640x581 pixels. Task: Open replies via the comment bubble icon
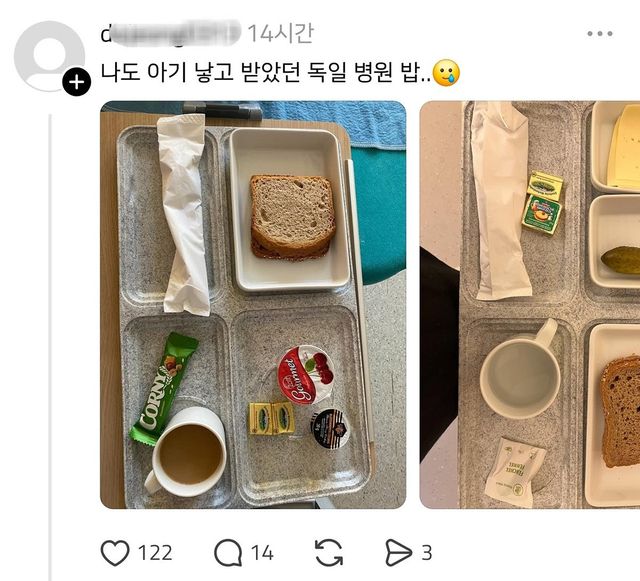click(x=228, y=553)
